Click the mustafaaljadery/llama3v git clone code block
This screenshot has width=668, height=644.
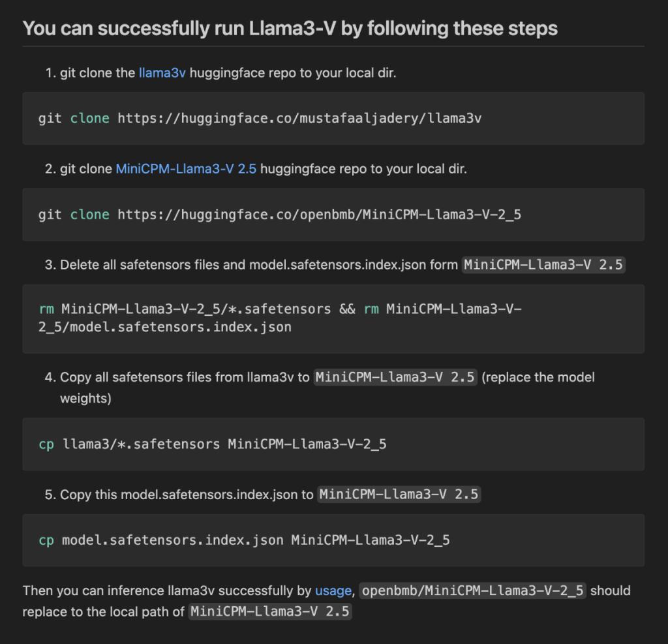pyautogui.click(x=333, y=118)
